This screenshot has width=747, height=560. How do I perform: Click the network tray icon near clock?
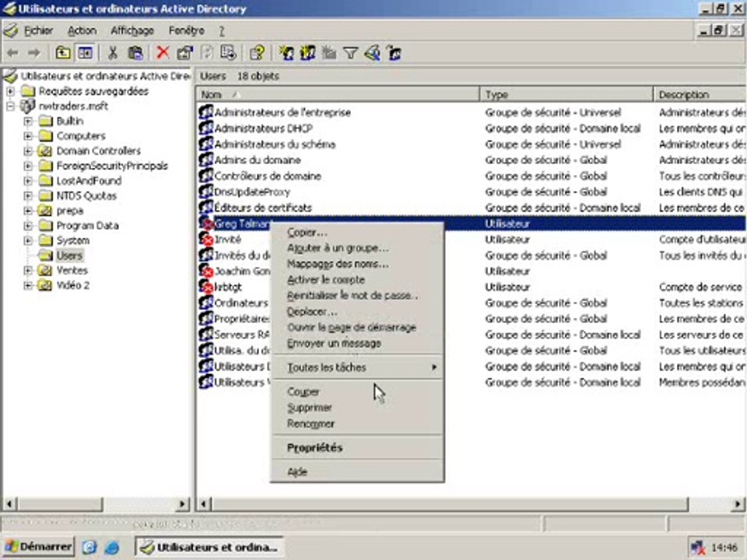pos(699,548)
